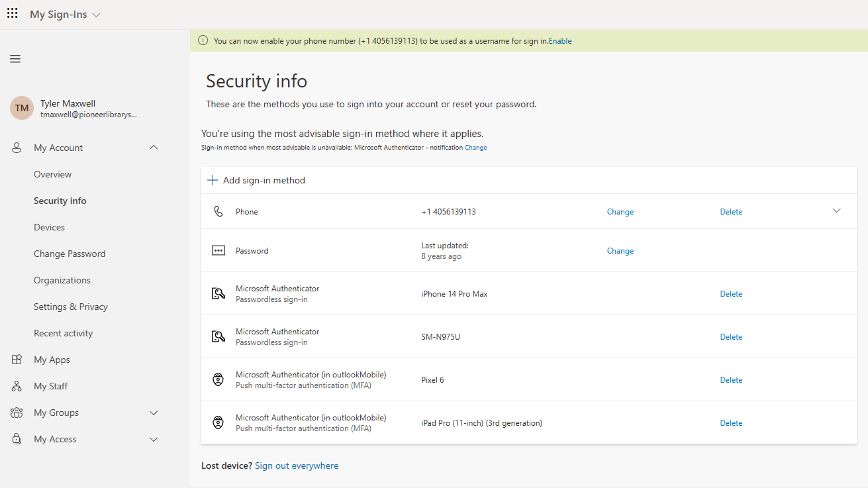Open Recent activity page
This screenshot has height=488, width=868.
(x=64, y=333)
